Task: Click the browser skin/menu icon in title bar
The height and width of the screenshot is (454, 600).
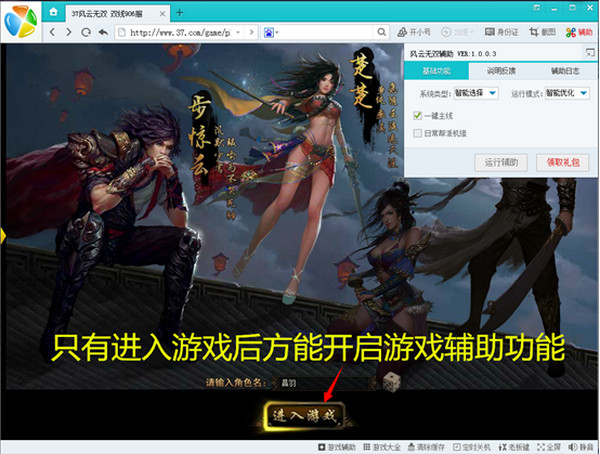Action: coord(537,8)
